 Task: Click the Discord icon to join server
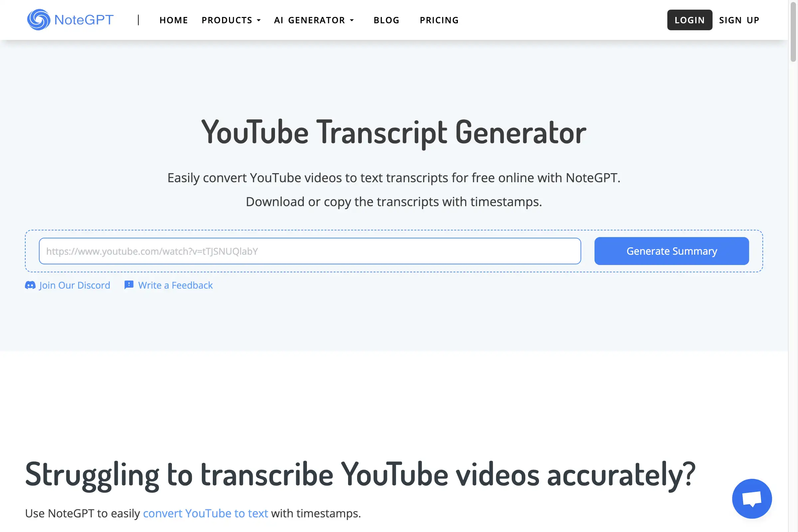(30, 285)
